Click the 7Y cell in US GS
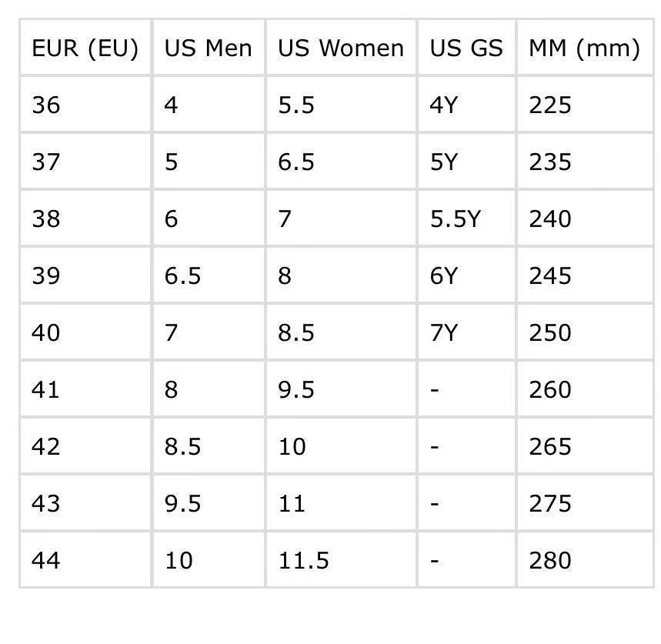The width and height of the screenshot is (661, 644). (x=443, y=332)
